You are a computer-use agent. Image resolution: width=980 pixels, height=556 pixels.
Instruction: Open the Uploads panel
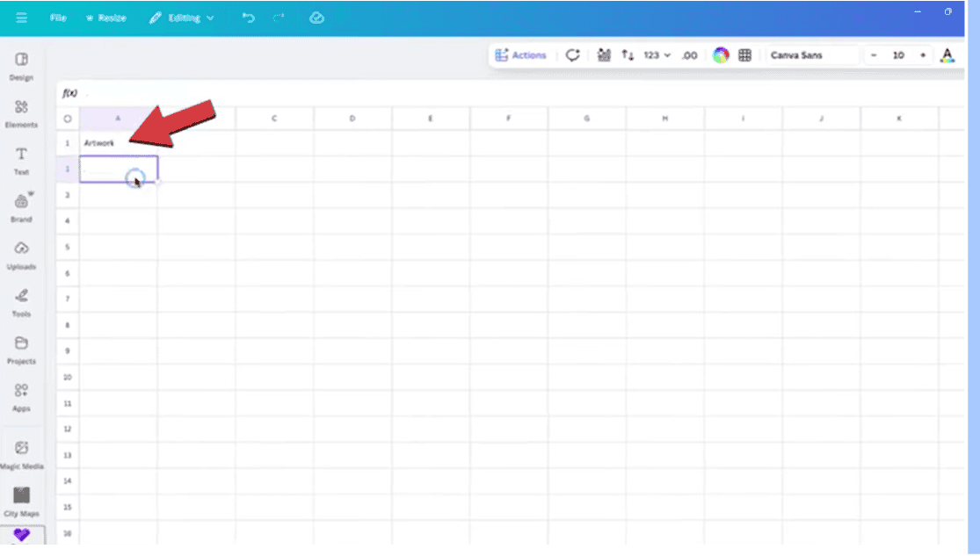(x=21, y=254)
